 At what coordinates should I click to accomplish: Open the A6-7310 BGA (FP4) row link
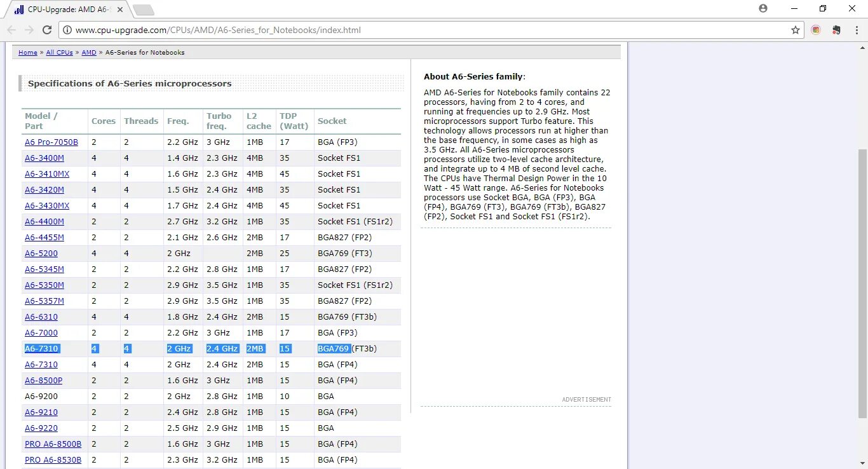[41, 364]
